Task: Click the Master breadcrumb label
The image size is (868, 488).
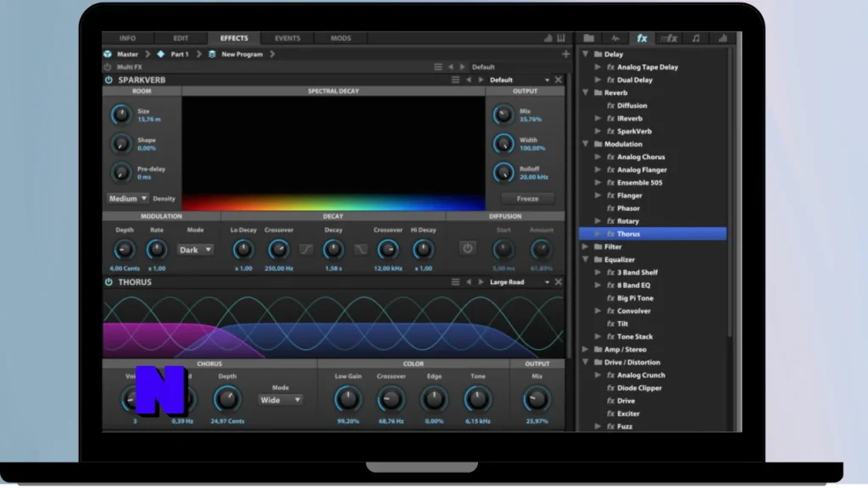Action: [x=127, y=54]
